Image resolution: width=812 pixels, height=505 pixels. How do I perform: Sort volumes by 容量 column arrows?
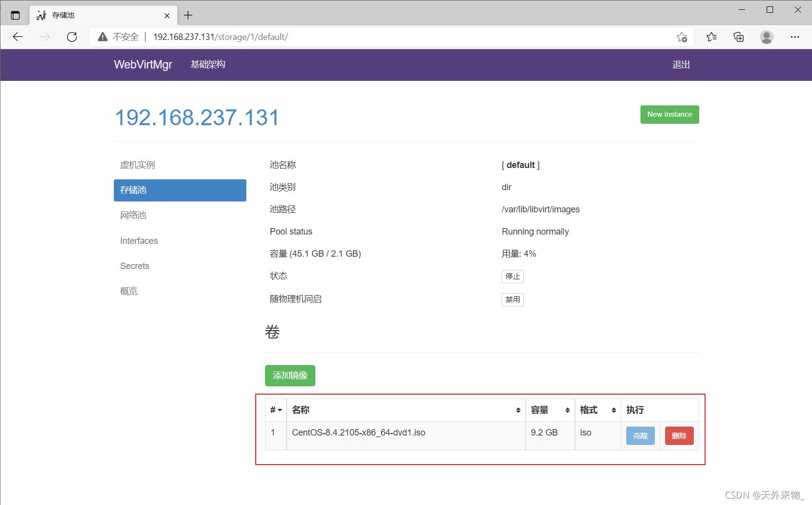(567, 410)
